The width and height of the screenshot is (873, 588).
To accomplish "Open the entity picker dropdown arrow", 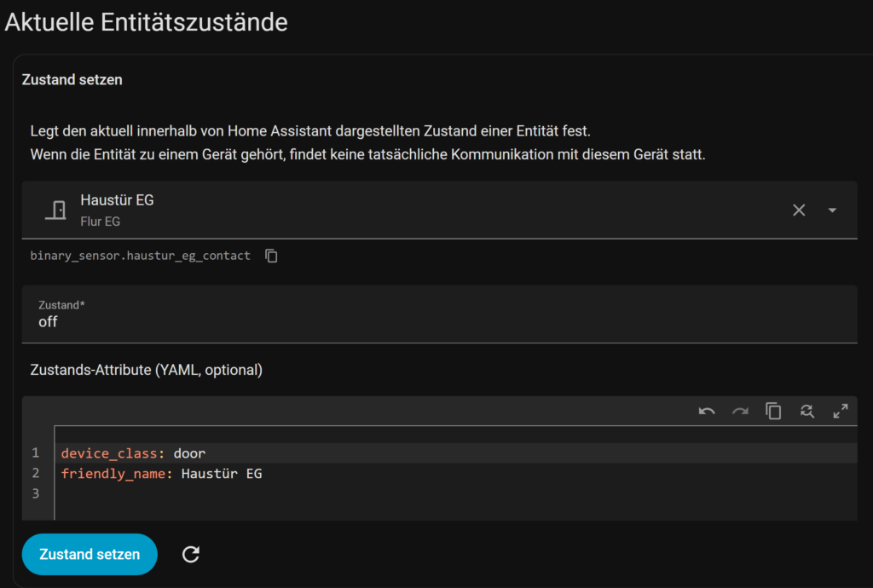I will [x=832, y=210].
